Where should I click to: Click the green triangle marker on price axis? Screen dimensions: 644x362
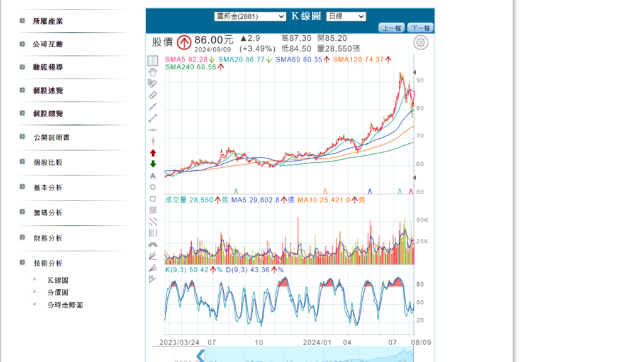pos(236,191)
